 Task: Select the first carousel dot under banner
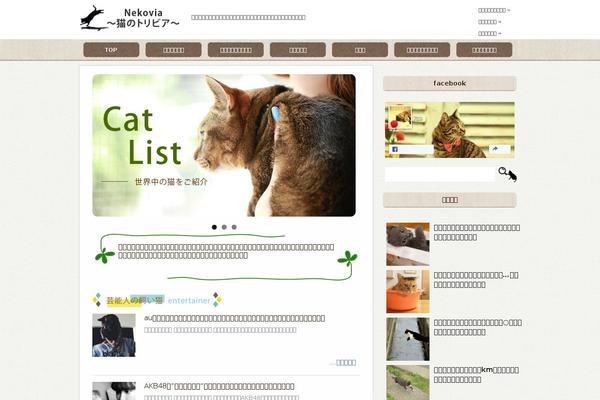click(x=214, y=227)
